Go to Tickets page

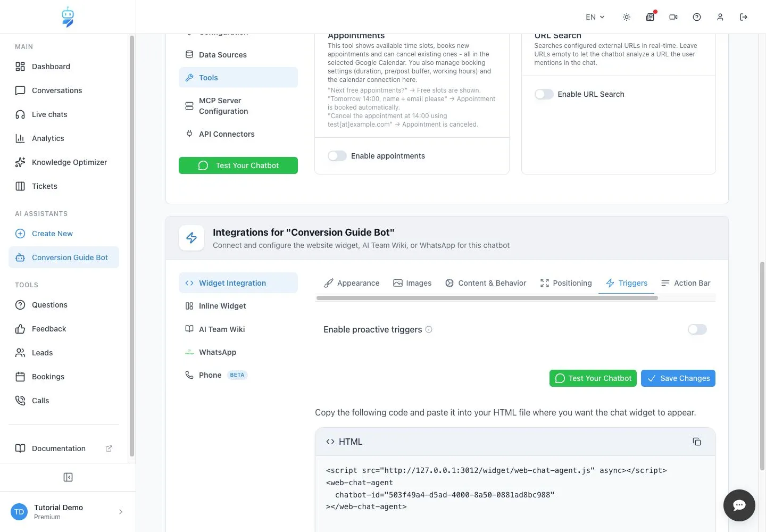coord(64,186)
